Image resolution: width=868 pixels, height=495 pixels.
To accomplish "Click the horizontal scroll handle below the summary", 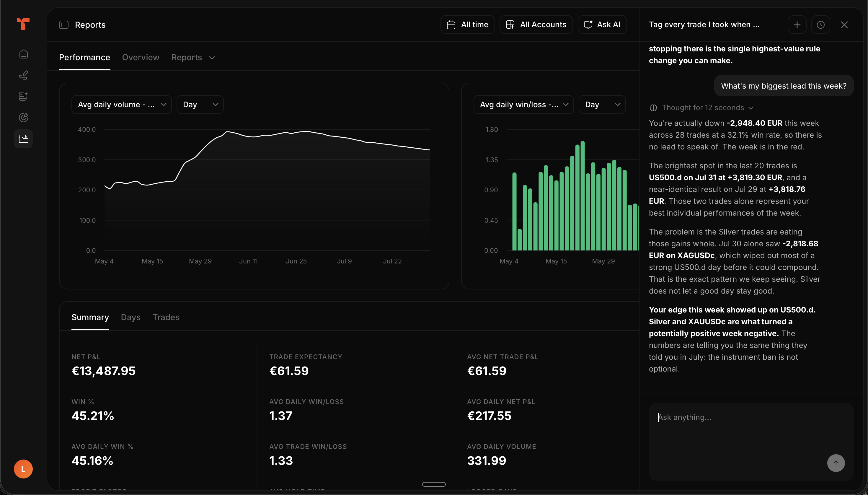I will (434, 484).
